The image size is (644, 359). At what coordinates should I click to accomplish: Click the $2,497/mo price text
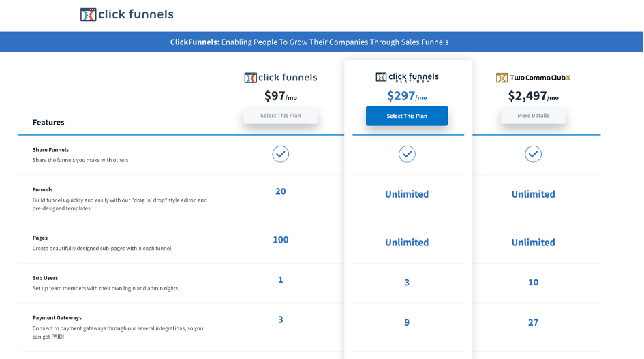pos(533,96)
